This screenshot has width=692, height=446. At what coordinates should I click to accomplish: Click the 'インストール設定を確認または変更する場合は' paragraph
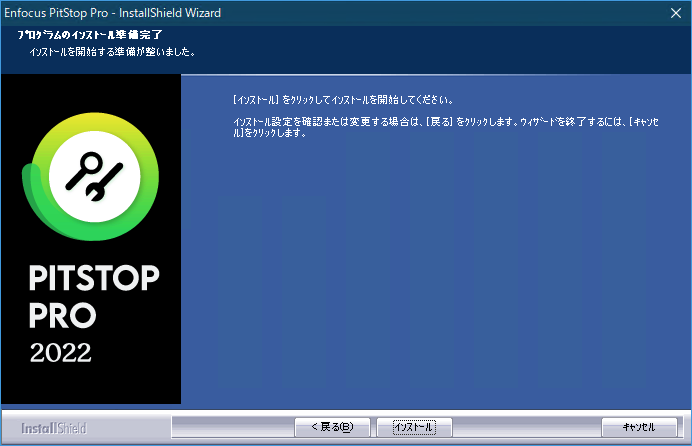click(446, 127)
